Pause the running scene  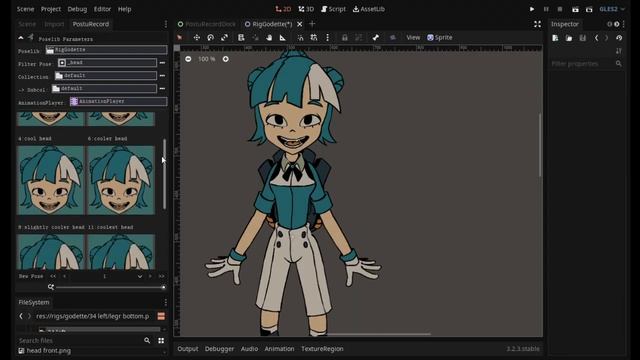[546, 9]
